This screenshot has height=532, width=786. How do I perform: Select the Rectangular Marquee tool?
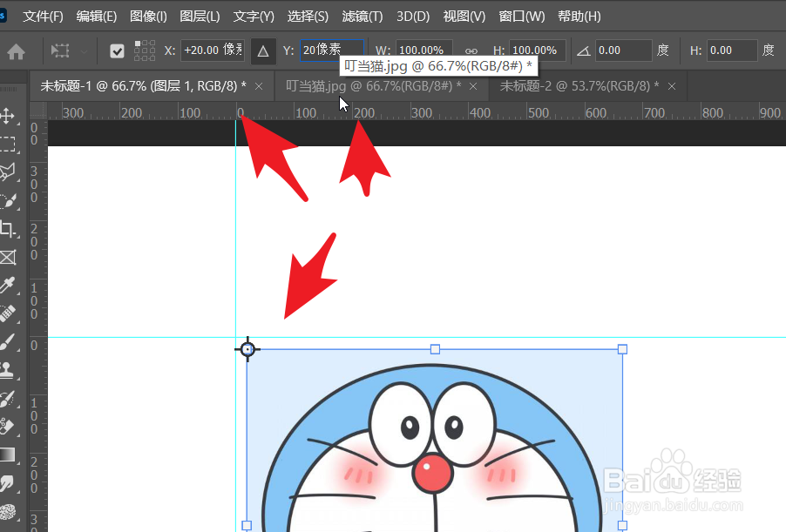click(7, 144)
